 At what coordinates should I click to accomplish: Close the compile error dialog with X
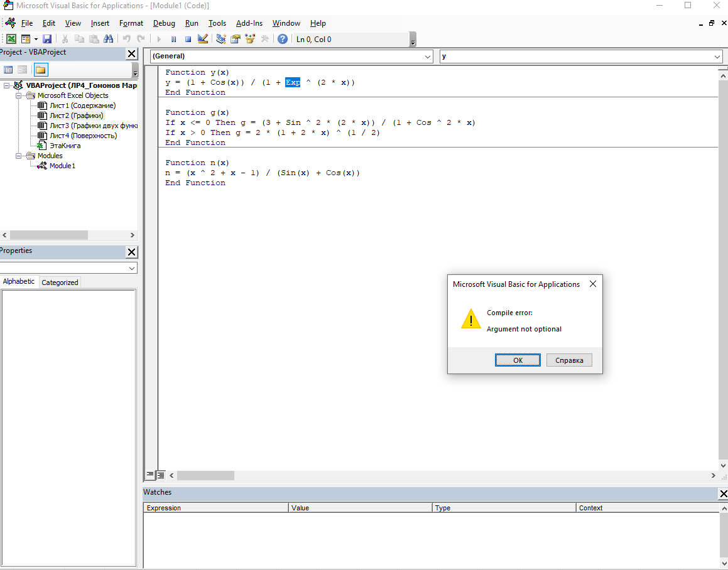(593, 284)
